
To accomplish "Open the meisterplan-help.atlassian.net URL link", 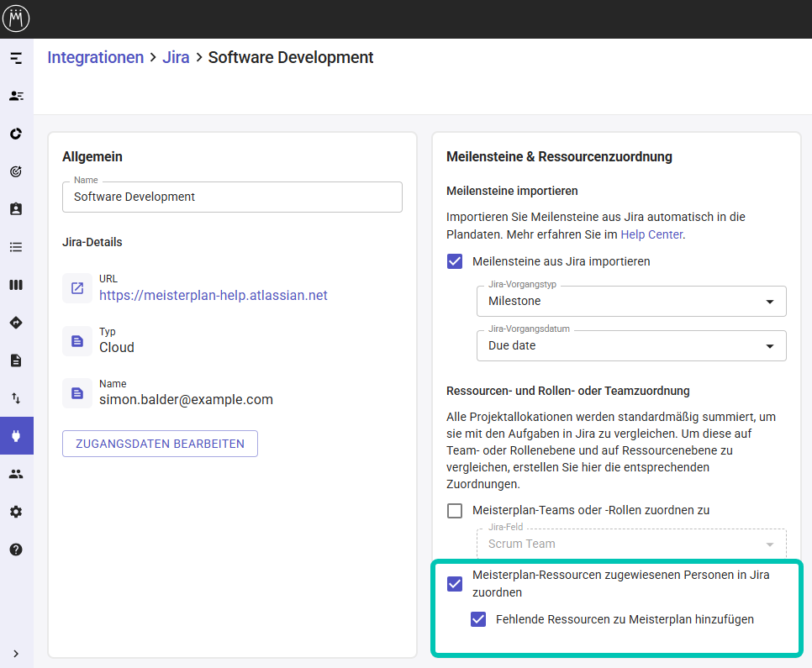I will click(x=214, y=295).
